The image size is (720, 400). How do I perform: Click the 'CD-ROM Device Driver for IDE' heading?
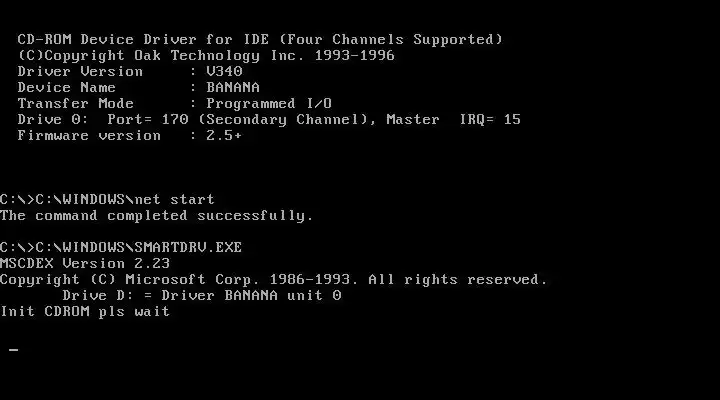[143, 39]
